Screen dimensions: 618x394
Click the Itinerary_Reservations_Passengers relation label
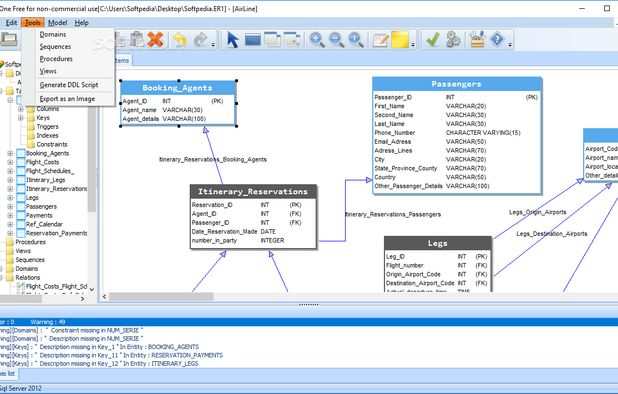[x=393, y=214]
